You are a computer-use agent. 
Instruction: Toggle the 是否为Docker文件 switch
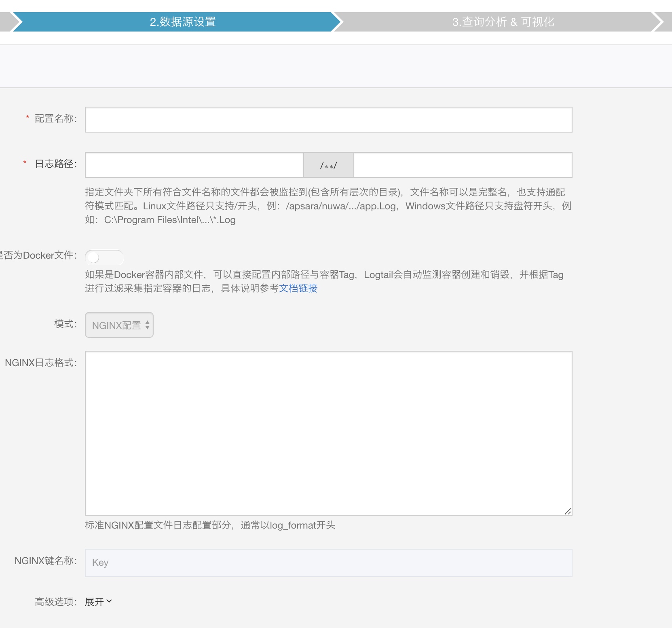pyautogui.click(x=104, y=257)
